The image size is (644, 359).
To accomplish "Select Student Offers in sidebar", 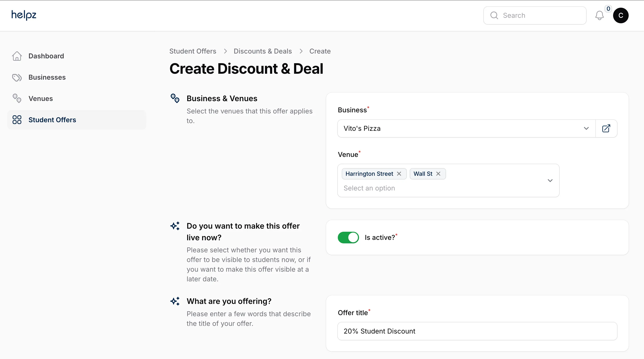I will pyautogui.click(x=76, y=120).
